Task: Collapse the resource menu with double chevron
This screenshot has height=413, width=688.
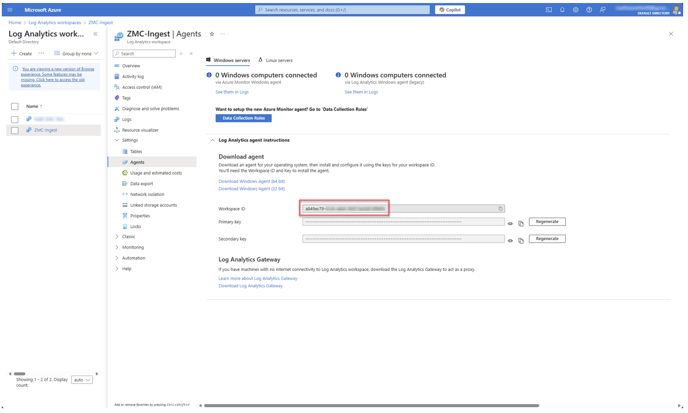Action: tap(191, 54)
